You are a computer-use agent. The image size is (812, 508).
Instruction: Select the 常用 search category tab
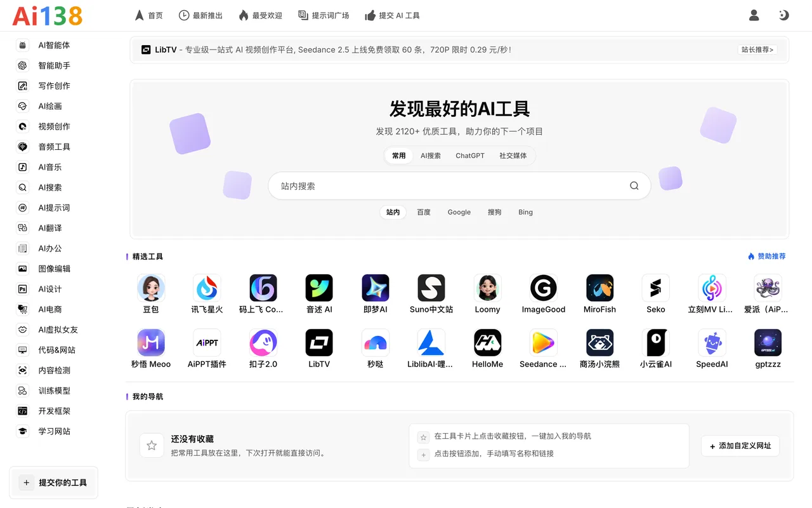pos(398,156)
